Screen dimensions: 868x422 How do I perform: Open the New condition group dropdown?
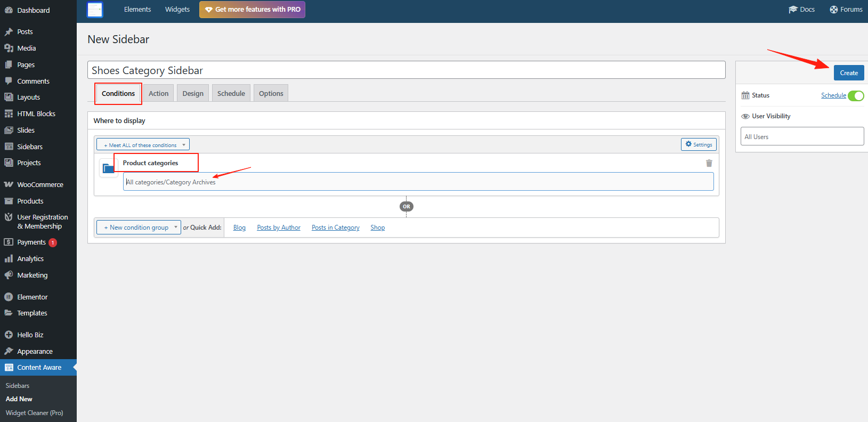pos(139,228)
